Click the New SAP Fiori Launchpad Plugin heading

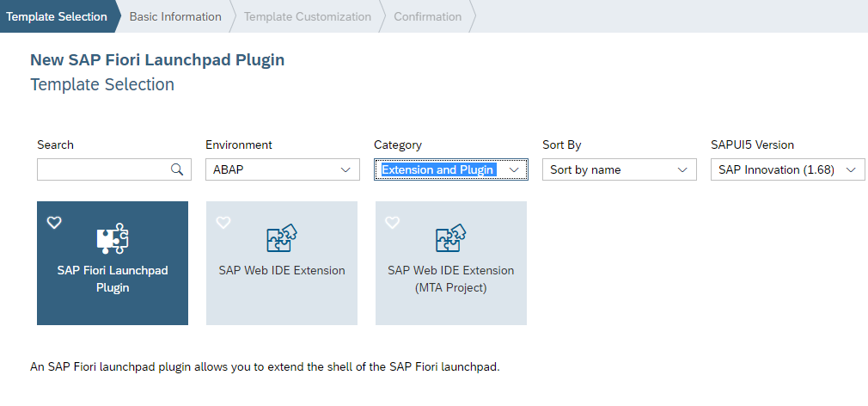pyautogui.click(x=157, y=60)
